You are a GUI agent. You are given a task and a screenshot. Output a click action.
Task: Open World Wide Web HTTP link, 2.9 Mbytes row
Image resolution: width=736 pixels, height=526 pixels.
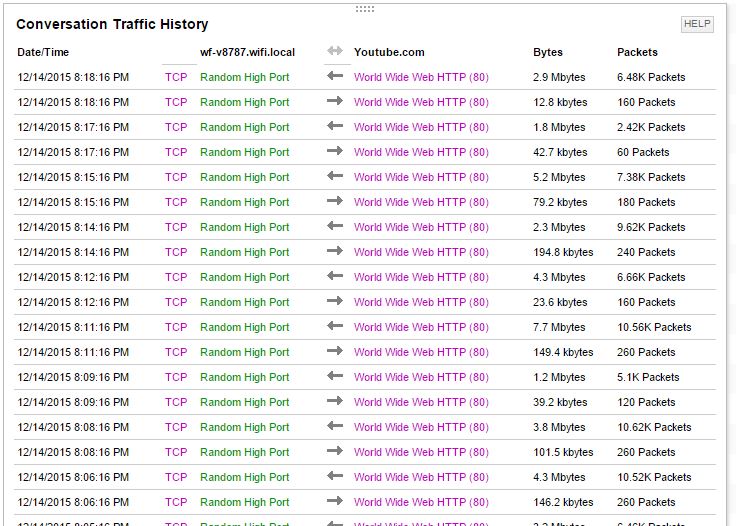coord(421,77)
